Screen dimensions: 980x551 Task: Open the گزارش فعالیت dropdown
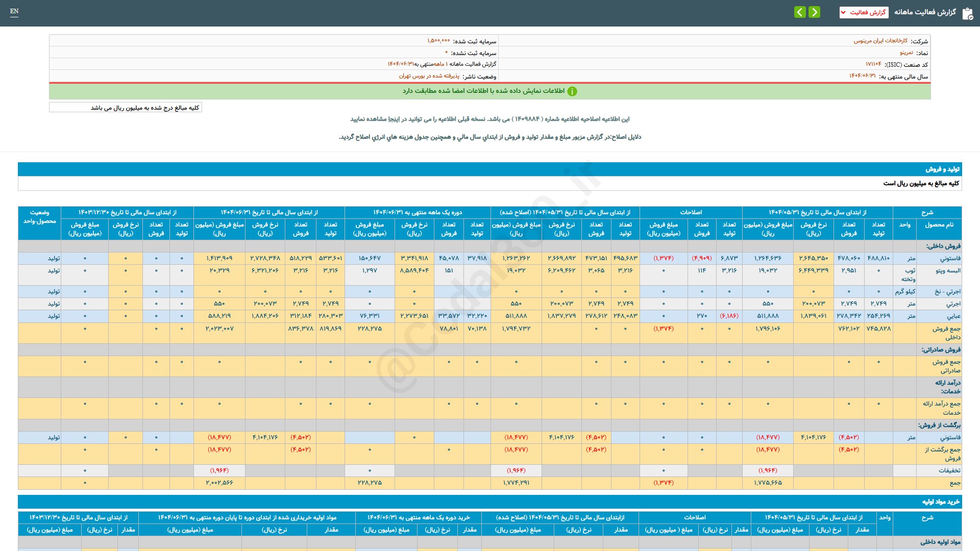click(864, 12)
